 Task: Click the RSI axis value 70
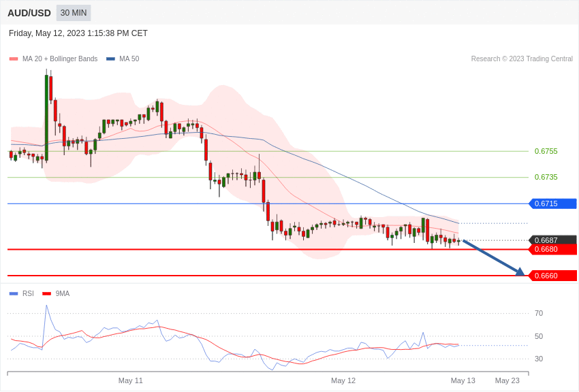tap(539, 313)
